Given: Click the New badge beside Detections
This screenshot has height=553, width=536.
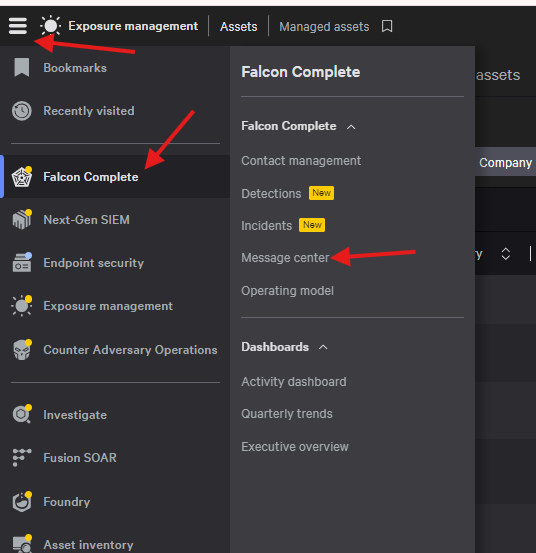Looking at the screenshot, I should [x=321, y=193].
